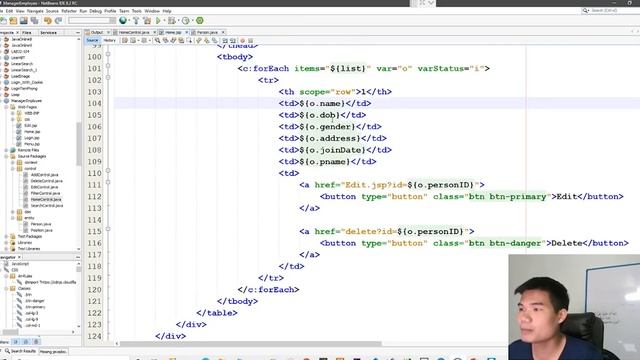
Task: Click the Undo toolbar icon
Action: pyautogui.click(x=48, y=20)
